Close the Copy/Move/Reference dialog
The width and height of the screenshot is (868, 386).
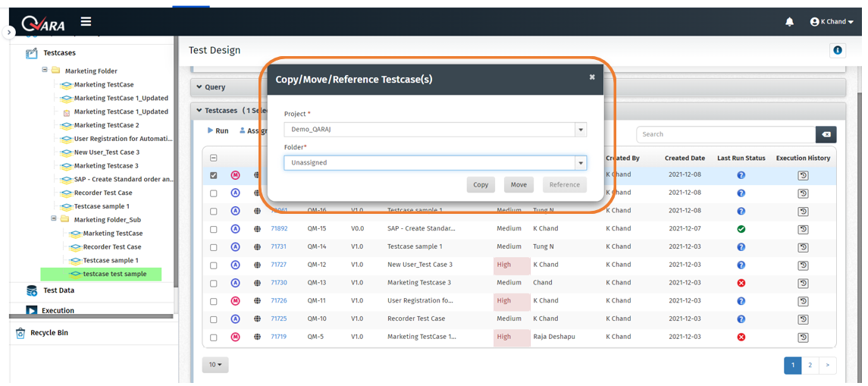(x=592, y=77)
